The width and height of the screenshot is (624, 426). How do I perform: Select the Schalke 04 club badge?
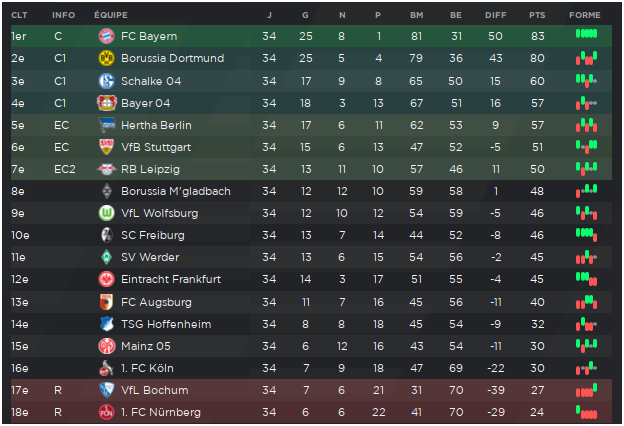106,81
